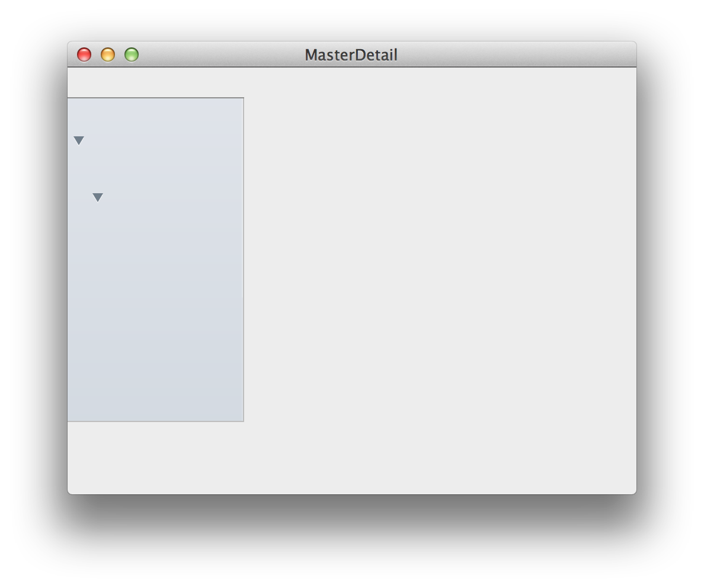Minimize the window using the yellow button

tap(108, 55)
